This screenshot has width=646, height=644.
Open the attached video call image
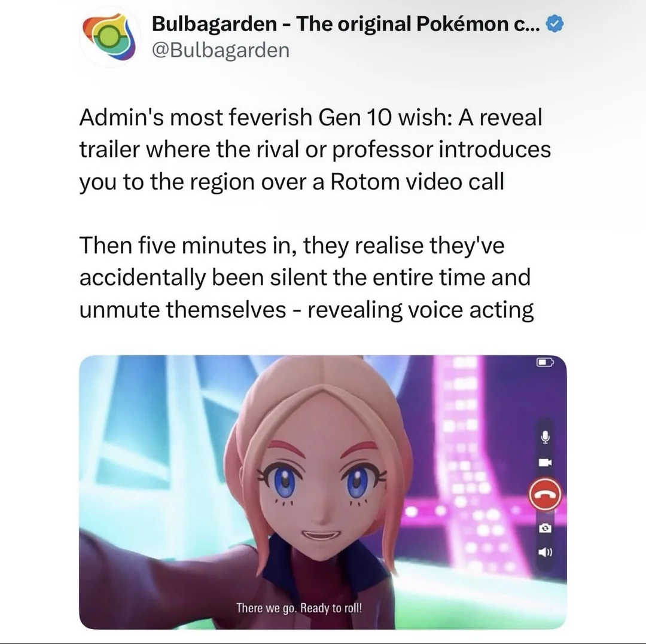[x=323, y=492]
